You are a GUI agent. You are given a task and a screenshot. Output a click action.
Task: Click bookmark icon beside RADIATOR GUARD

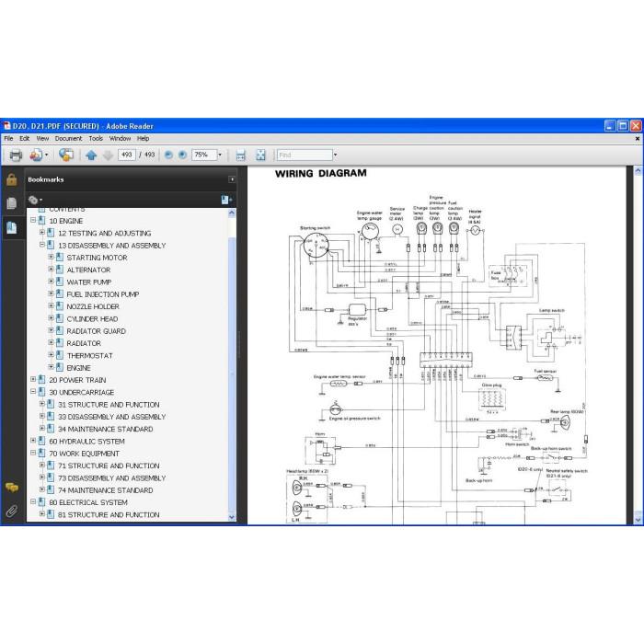click(x=60, y=330)
